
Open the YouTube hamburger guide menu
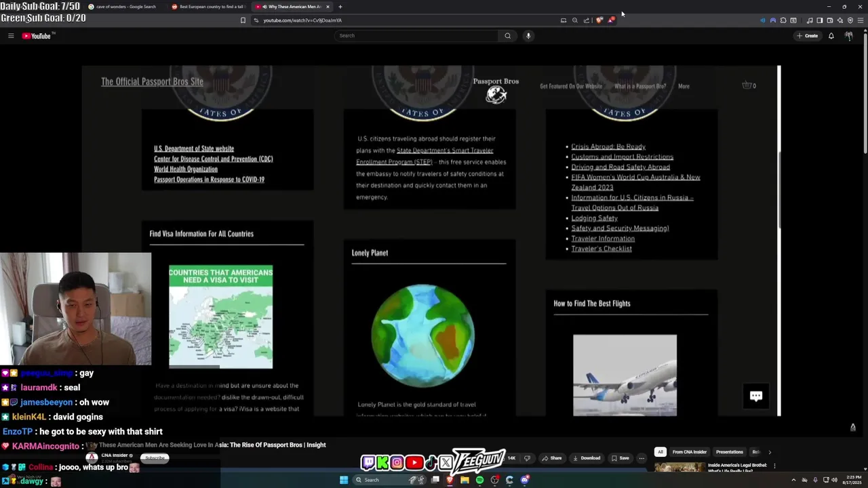pos(11,36)
